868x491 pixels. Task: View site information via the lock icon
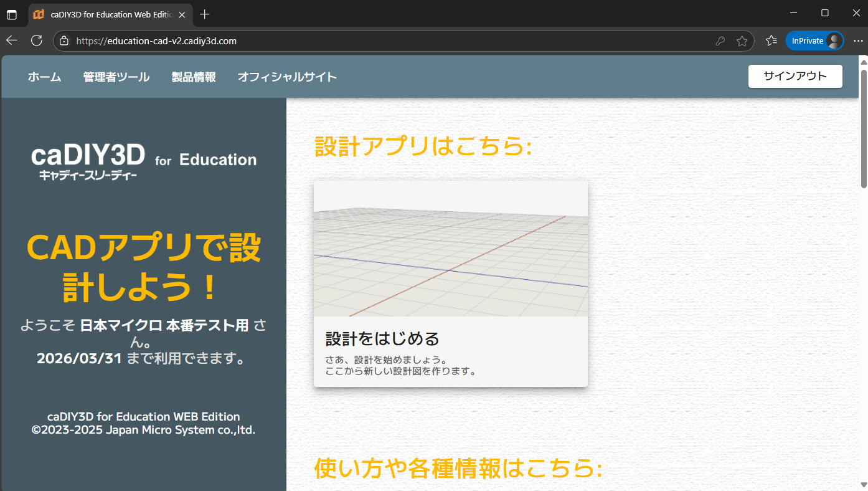pos(64,41)
